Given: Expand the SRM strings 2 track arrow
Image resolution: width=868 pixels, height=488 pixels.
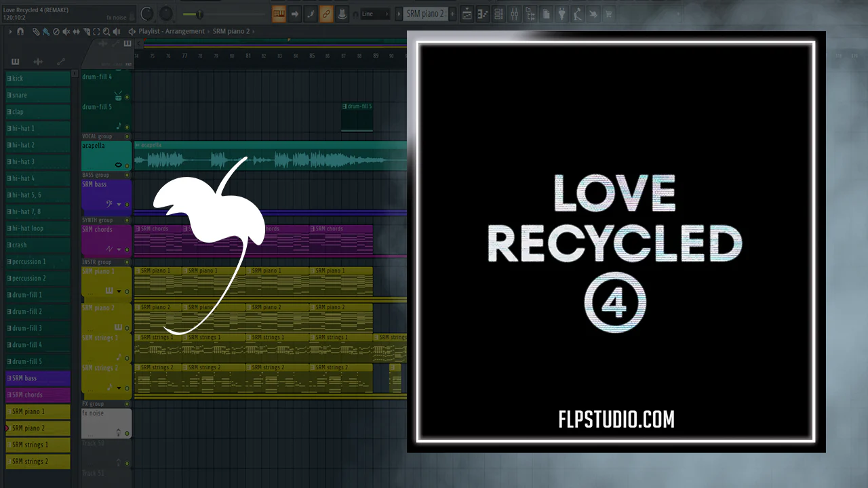Looking at the screenshot, I should click(x=119, y=388).
